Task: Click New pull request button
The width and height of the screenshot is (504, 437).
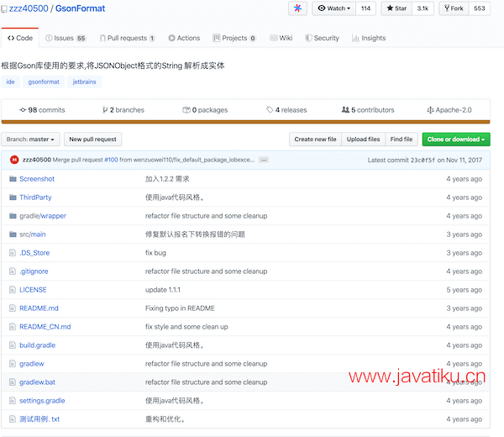Action: click(93, 140)
